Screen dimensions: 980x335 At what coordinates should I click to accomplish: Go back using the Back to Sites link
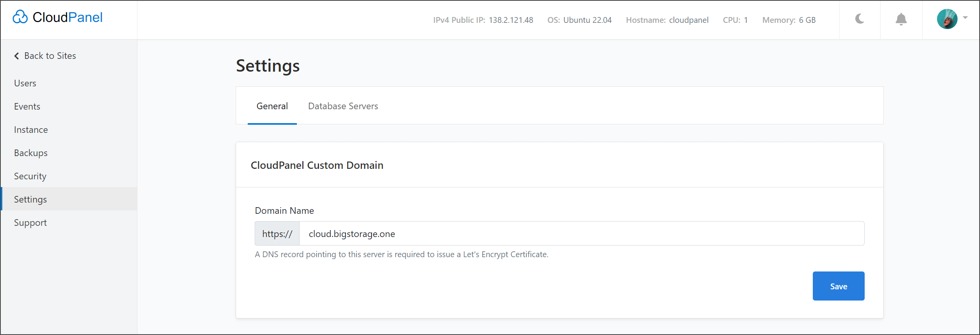[x=45, y=56]
